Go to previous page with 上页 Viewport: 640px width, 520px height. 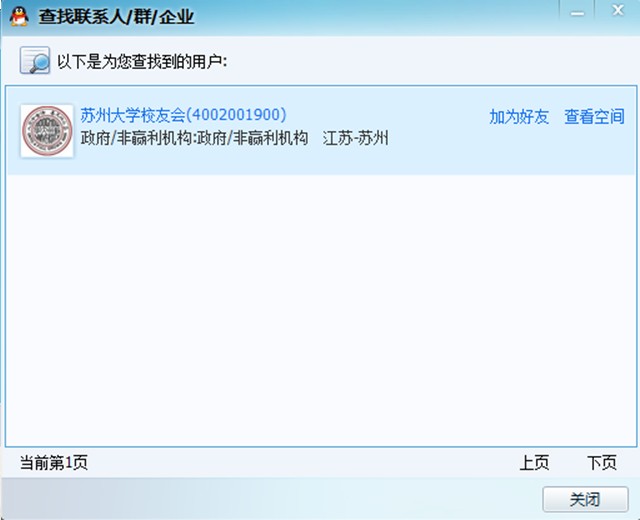[534, 463]
